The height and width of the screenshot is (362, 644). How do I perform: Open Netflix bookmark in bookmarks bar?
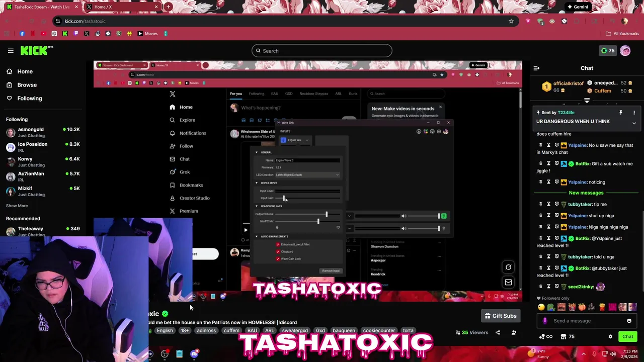click(x=33, y=34)
